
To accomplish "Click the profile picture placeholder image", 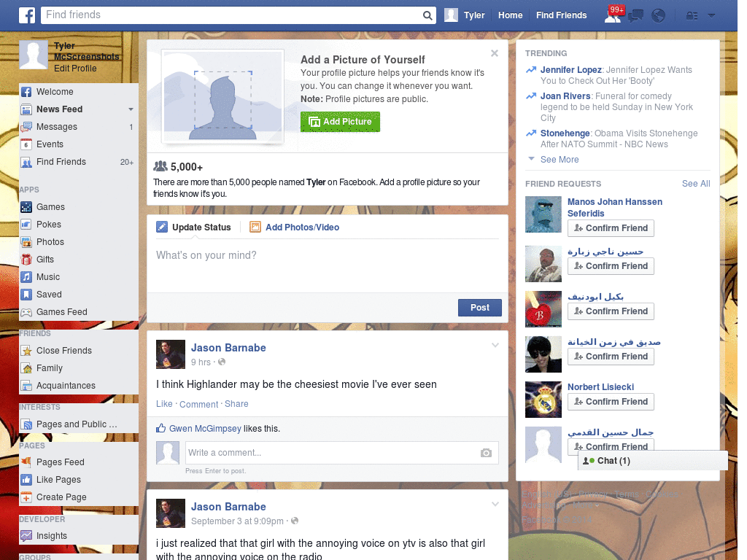I will 223,96.
